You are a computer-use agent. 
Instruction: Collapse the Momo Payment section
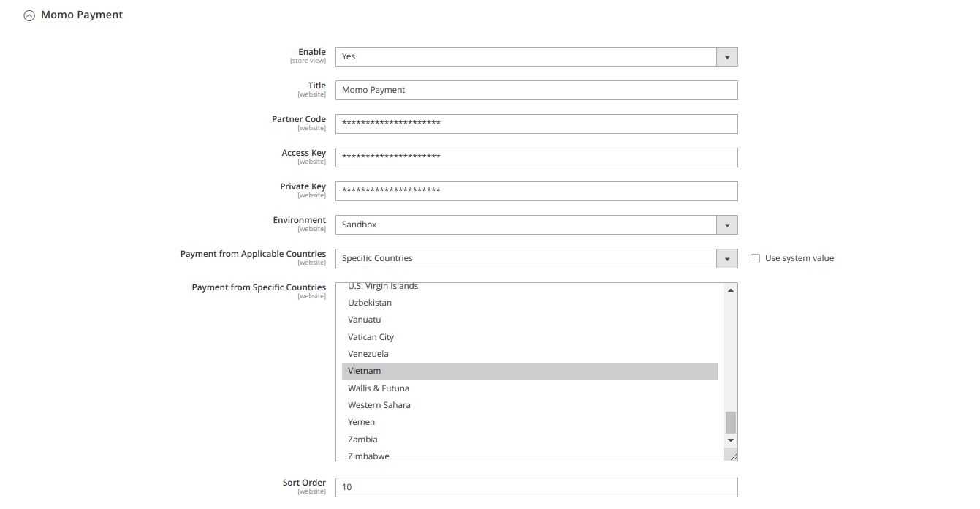point(29,15)
